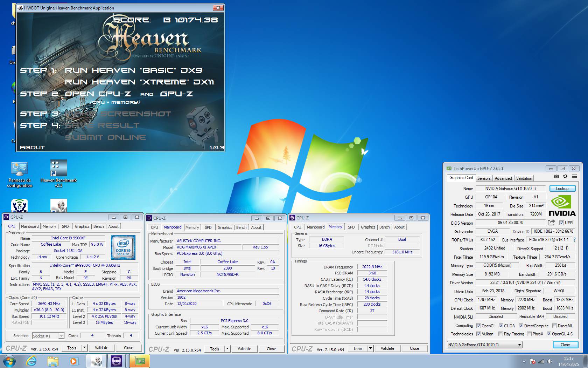Switch to GPU-Z from the taskbar
This screenshot has width=588, height=368.
[x=139, y=361]
